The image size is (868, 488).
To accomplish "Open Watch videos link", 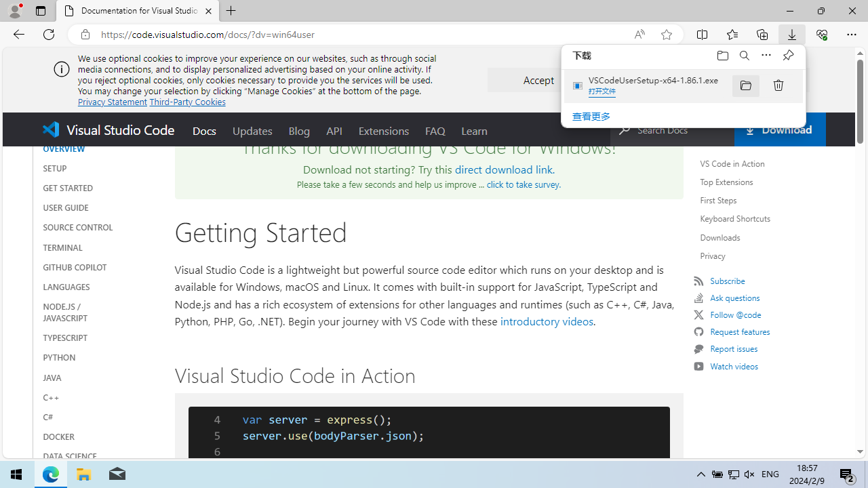I will click(x=734, y=366).
